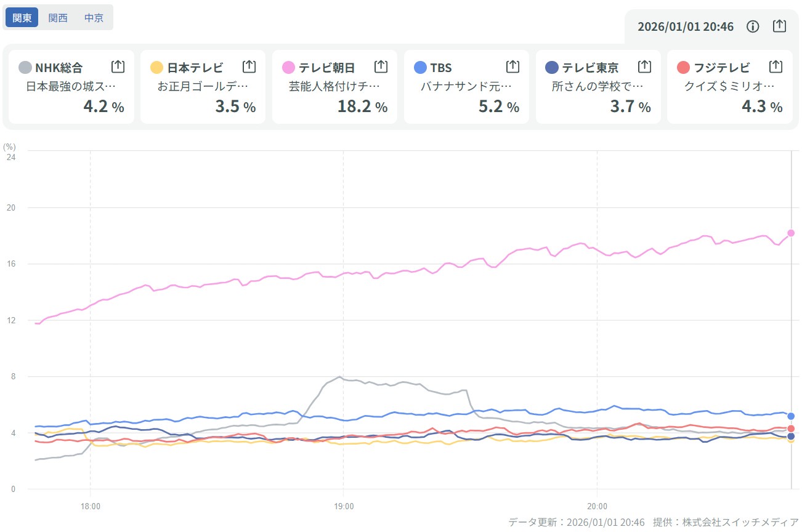This screenshot has height=532, width=802.
Task: Click the フジテレビ 4.3 % rating value
Action: (761, 107)
